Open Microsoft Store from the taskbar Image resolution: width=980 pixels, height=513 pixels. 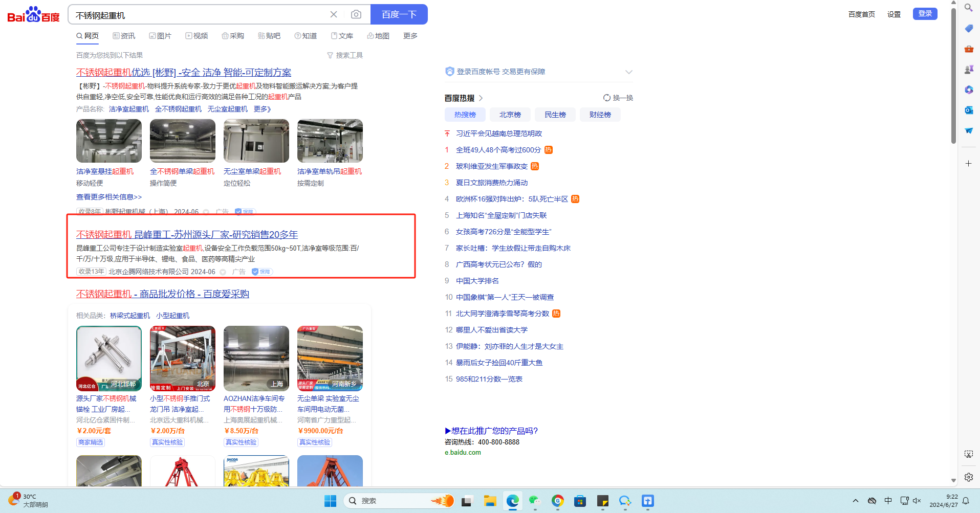click(580, 501)
